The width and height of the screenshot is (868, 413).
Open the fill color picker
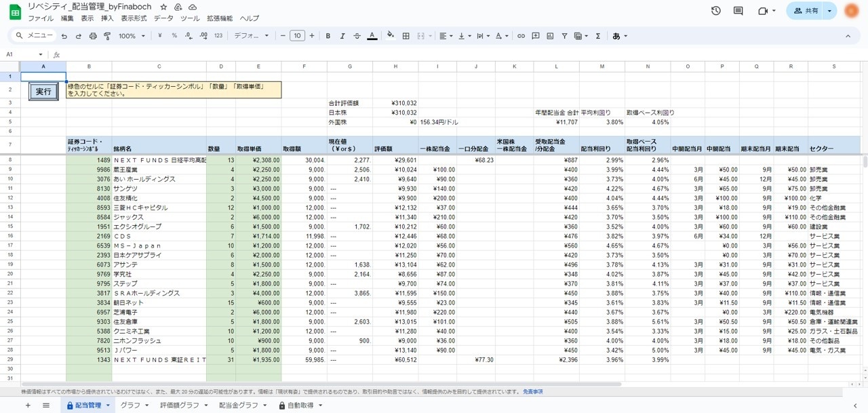[x=390, y=36]
